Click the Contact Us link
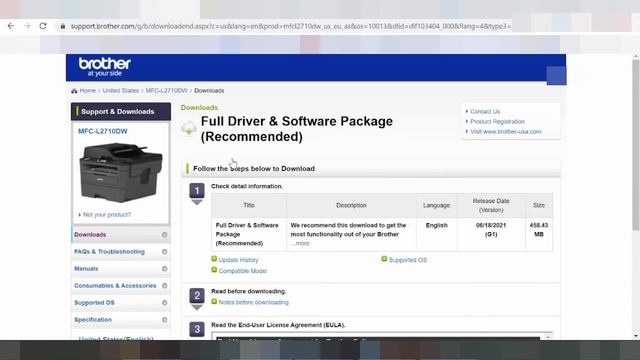 485,111
